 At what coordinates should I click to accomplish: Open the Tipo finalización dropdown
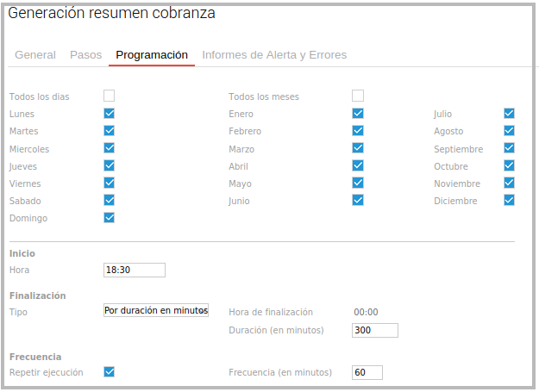(x=156, y=310)
